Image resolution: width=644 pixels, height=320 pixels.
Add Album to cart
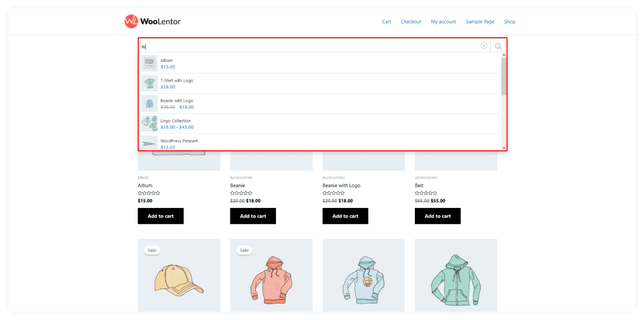click(x=161, y=216)
